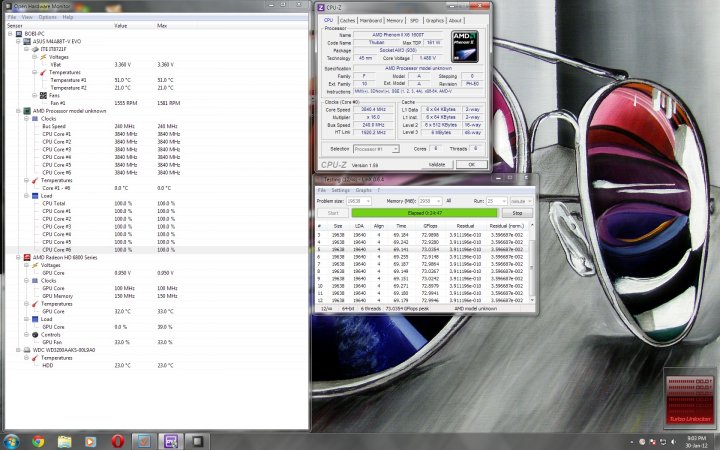Collapse the processor Clocks group
This screenshot has width=720, height=450.
click(x=27, y=118)
